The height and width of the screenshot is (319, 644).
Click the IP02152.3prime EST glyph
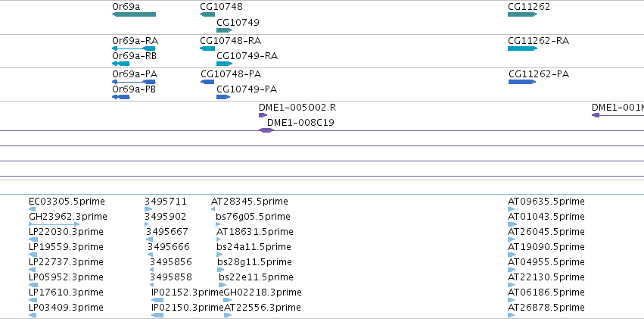pyautogui.click(x=157, y=300)
